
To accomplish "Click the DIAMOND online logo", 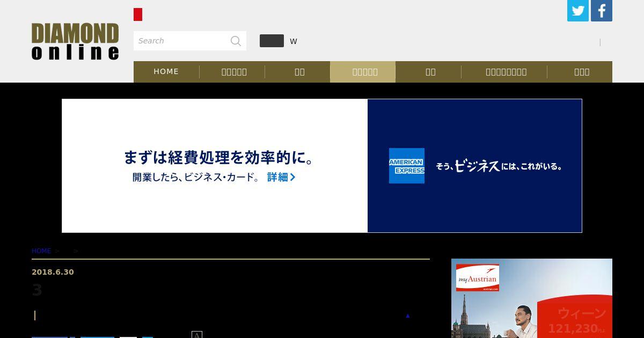I will point(75,41).
